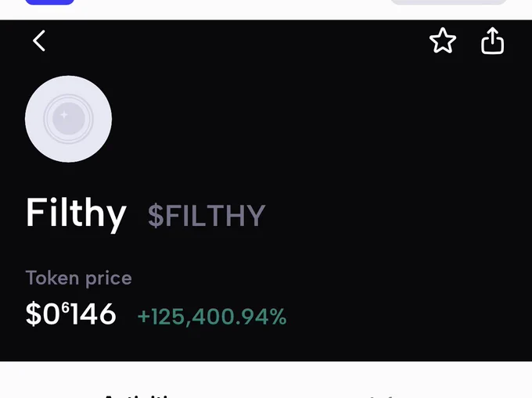This screenshot has width=532, height=398.
Task: Tap the +125,400.94% price change figure
Action: coord(212,317)
